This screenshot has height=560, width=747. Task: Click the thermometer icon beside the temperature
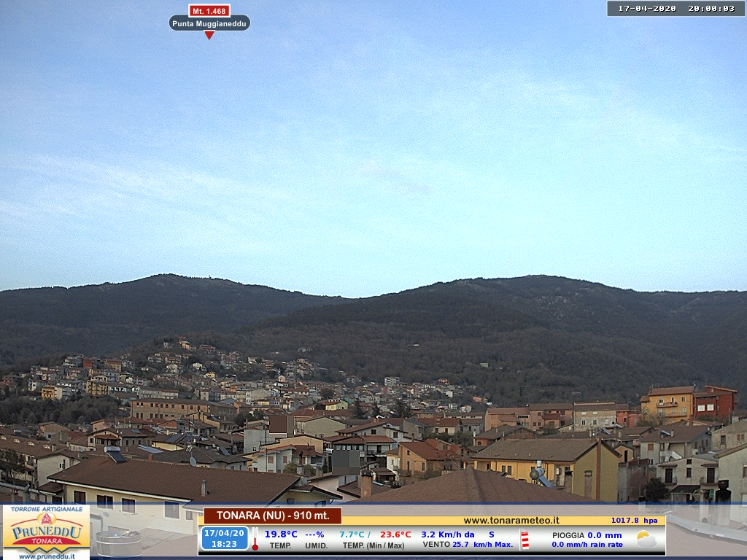(255, 539)
